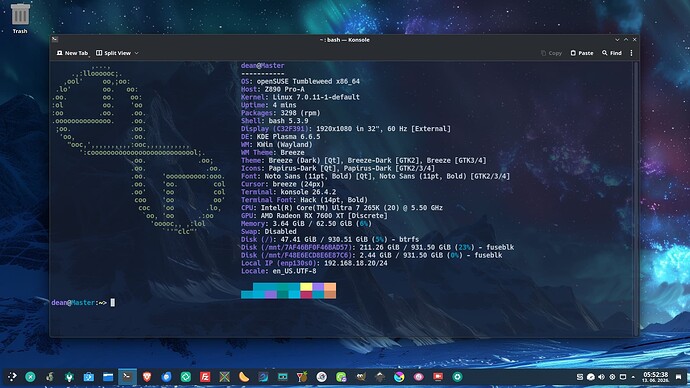Open the KDE application launcher
This screenshot has width=690, height=388.
(12, 377)
